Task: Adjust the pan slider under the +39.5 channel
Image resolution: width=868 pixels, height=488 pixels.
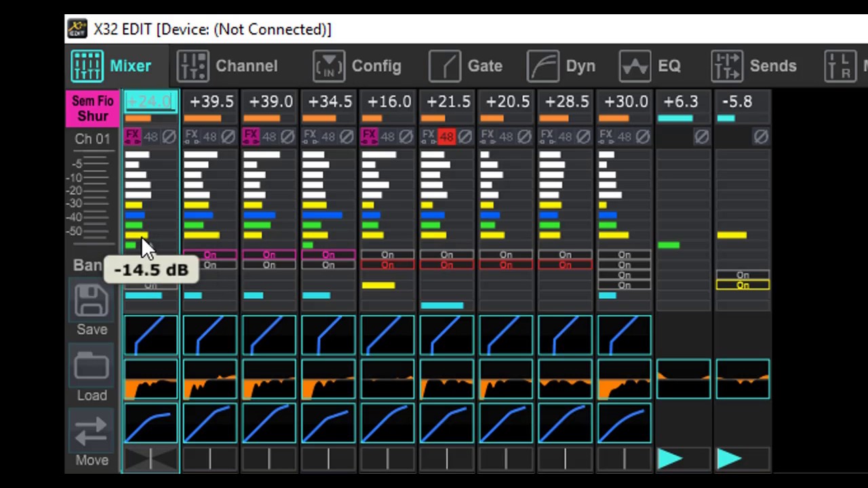Action: [x=210, y=460]
